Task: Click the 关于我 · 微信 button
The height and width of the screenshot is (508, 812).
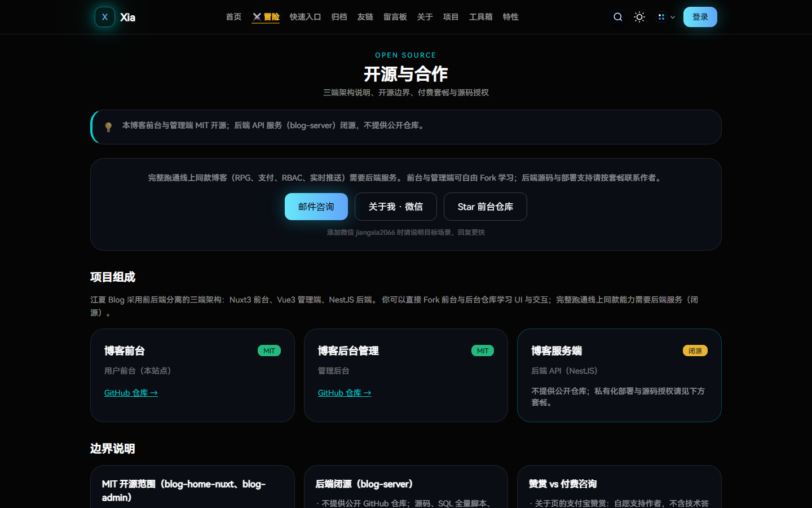Action: (396, 207)
